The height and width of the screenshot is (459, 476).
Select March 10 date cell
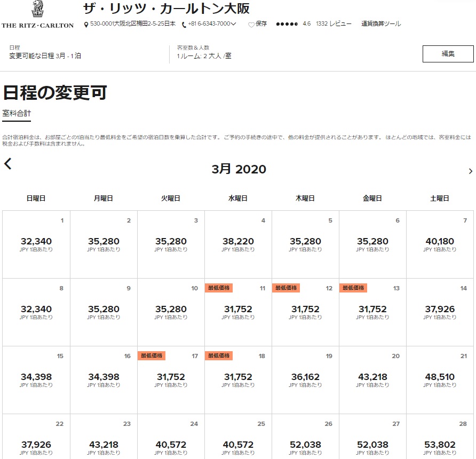[171, 312]
